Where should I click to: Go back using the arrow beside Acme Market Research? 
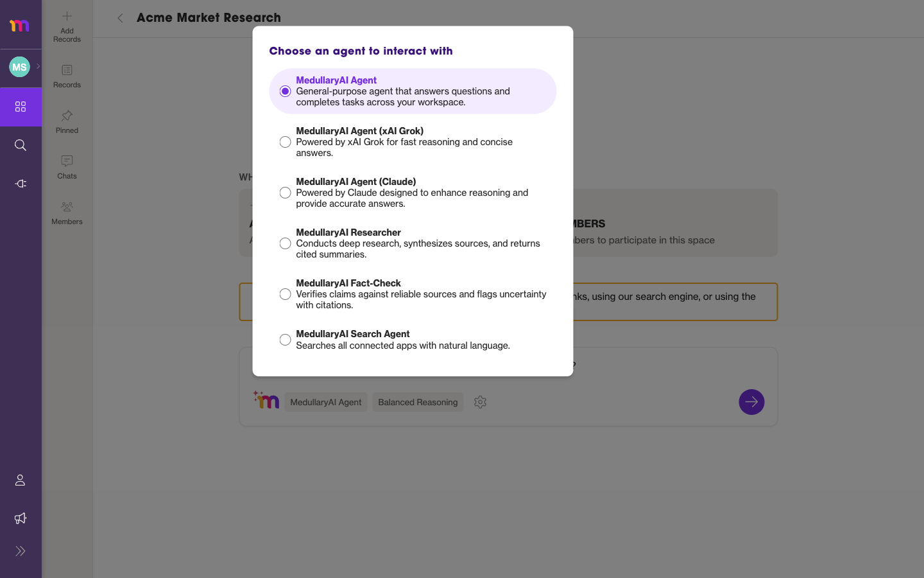(x=120, y=18)
